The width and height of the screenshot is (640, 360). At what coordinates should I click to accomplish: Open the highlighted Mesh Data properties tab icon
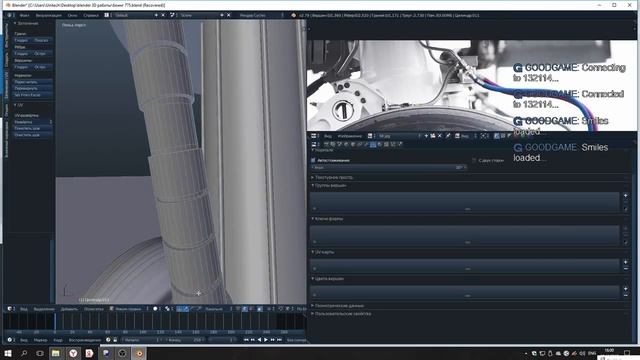[373, 144]
